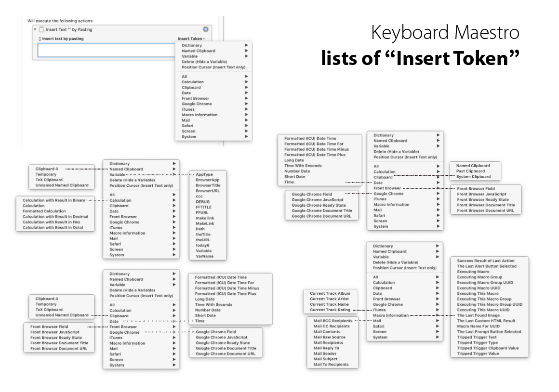
Task: Choose the BrowserTitle variable
Action: (208, 185)
